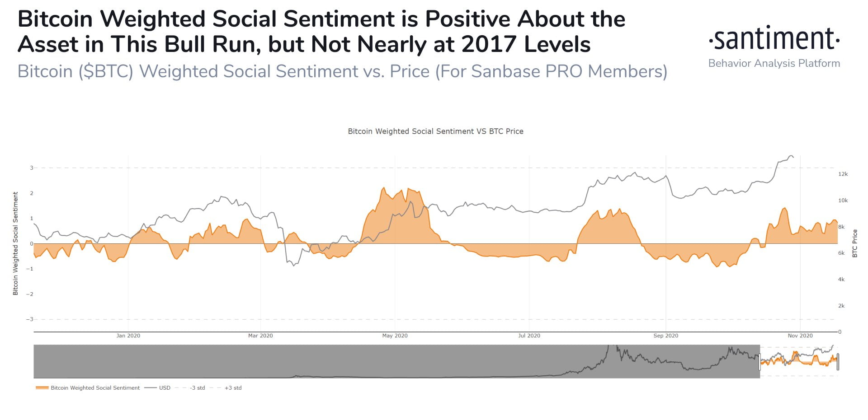The image size is (868, 420).
Task: Click the Nov 2020 axis label
Action: (x=800, y=336)
